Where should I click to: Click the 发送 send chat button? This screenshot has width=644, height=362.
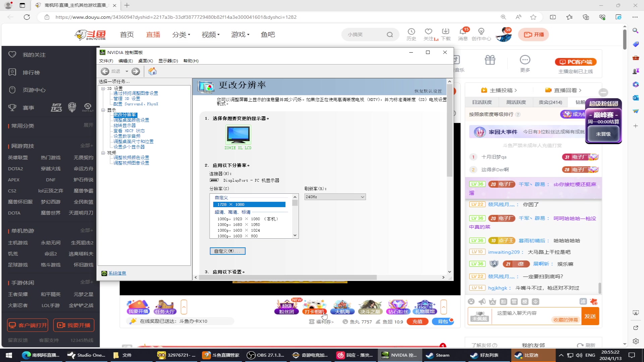[590, 316]
